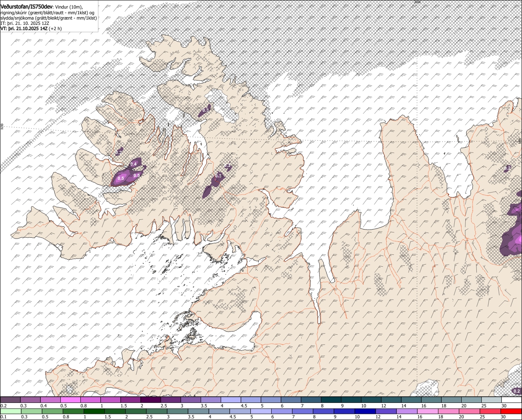This screenshot has width=522, height=420.
Task: Select bottom-row deep blue swatch between 10 and 12
Action: [365, 411]
